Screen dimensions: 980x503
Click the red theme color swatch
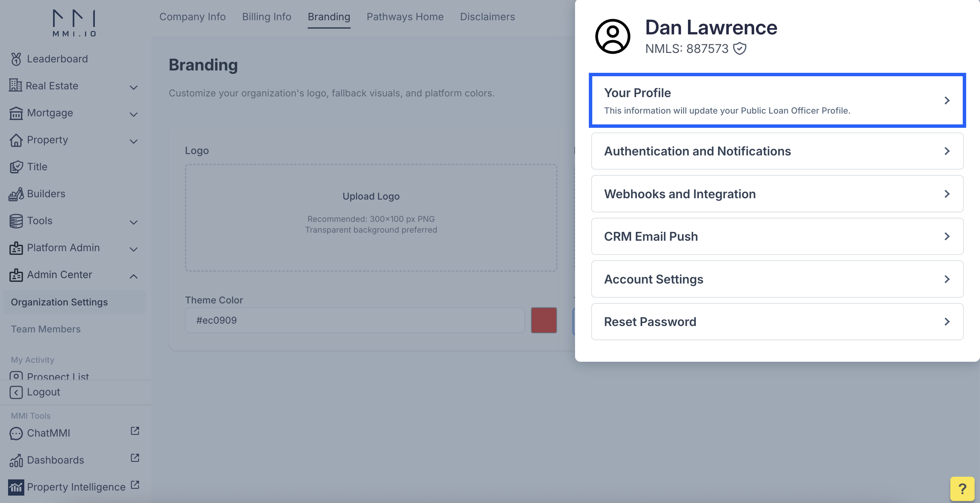[544, 320]
